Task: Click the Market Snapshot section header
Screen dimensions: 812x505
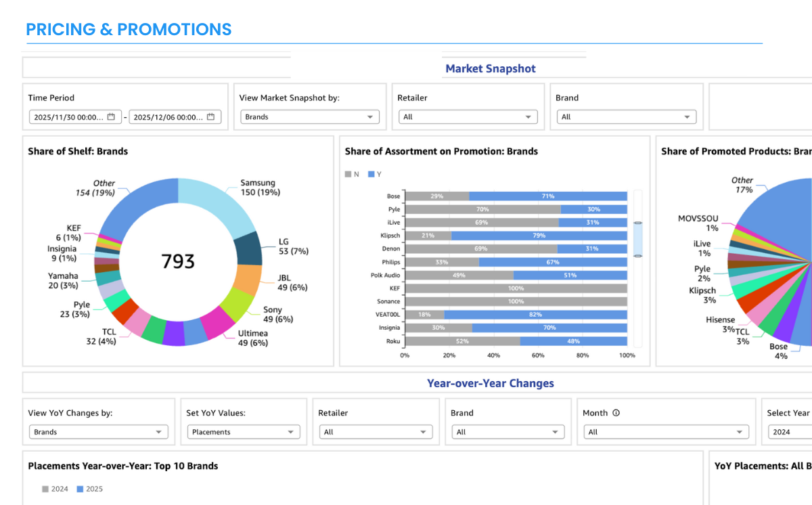Action: click(490, 68)
